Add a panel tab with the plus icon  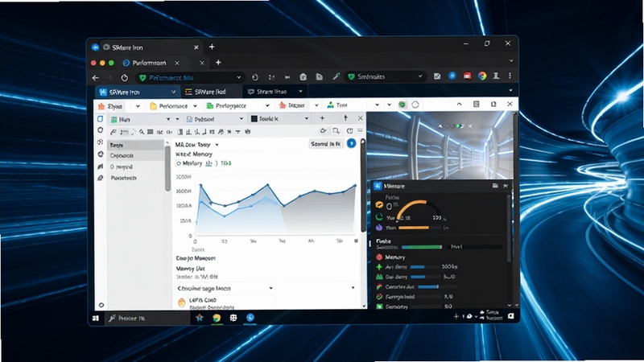coord(322,118)
